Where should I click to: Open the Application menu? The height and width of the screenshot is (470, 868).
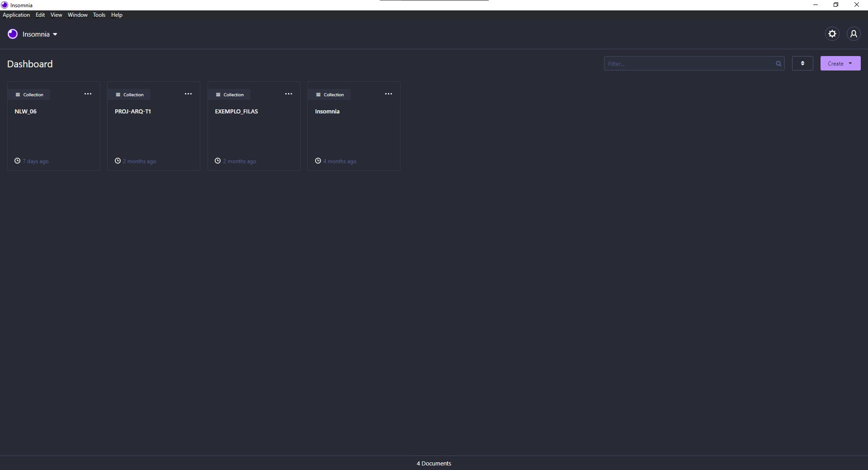click(x=16, y=15)
